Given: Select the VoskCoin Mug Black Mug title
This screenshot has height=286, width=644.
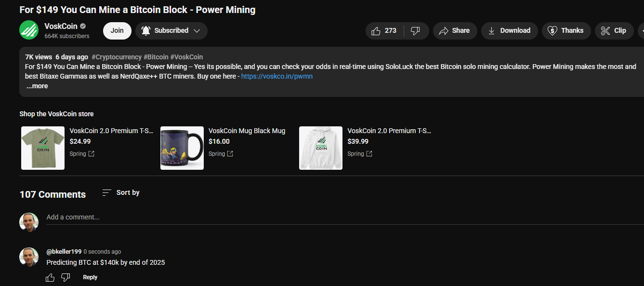Looking at the screenshot, I should [247, 131].
